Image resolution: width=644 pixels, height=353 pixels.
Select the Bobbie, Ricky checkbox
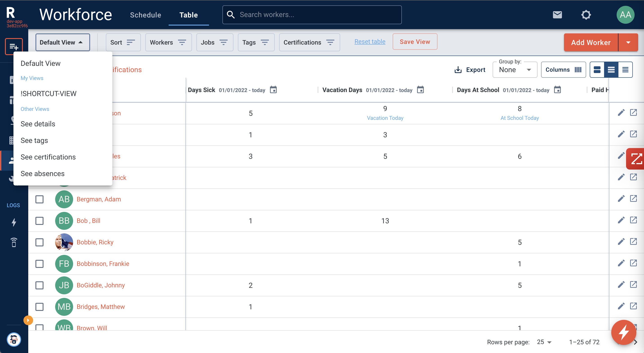[x=39, y=242]
